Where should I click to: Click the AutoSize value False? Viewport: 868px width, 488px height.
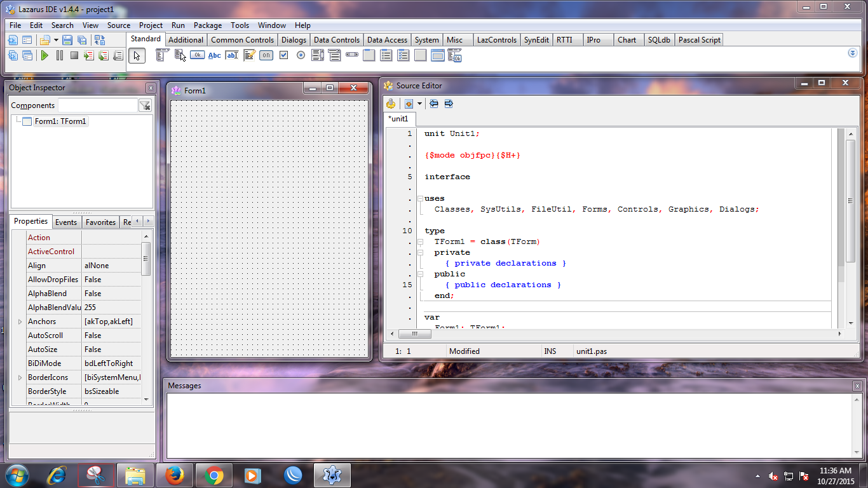click(x=111, y=349)
